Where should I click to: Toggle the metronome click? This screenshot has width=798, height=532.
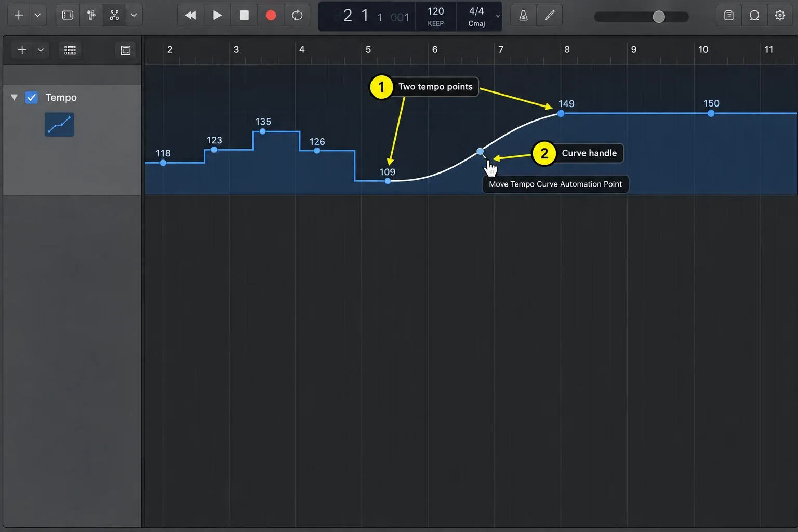click(x=524, y=16)
